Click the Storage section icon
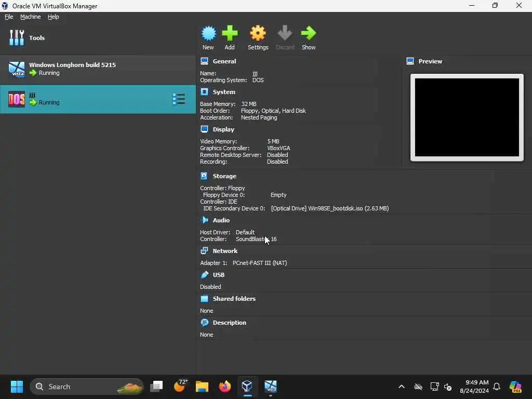Image resolution: width=532 pixels, height=399 pixels. coord(204,176)
